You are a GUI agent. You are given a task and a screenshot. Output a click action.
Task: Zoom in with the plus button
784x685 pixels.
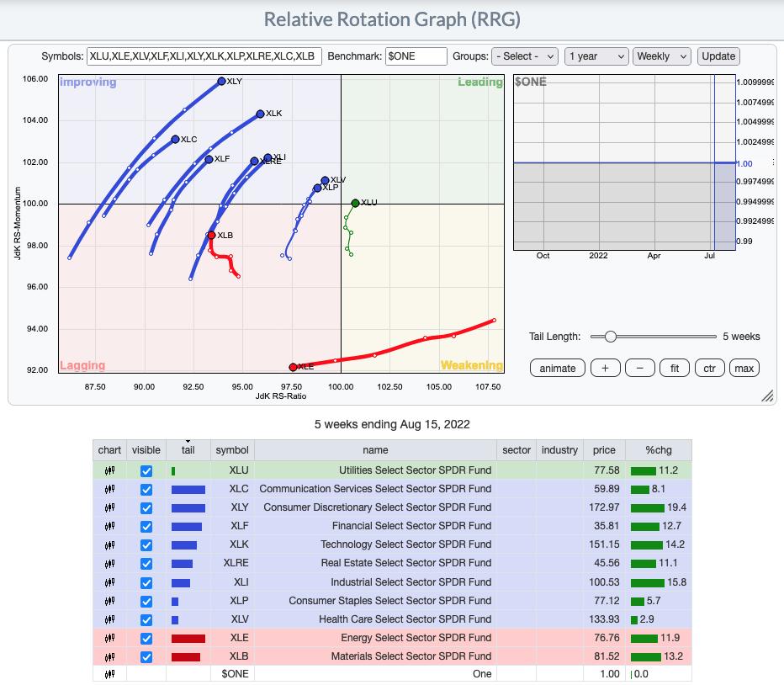point(605,369)
